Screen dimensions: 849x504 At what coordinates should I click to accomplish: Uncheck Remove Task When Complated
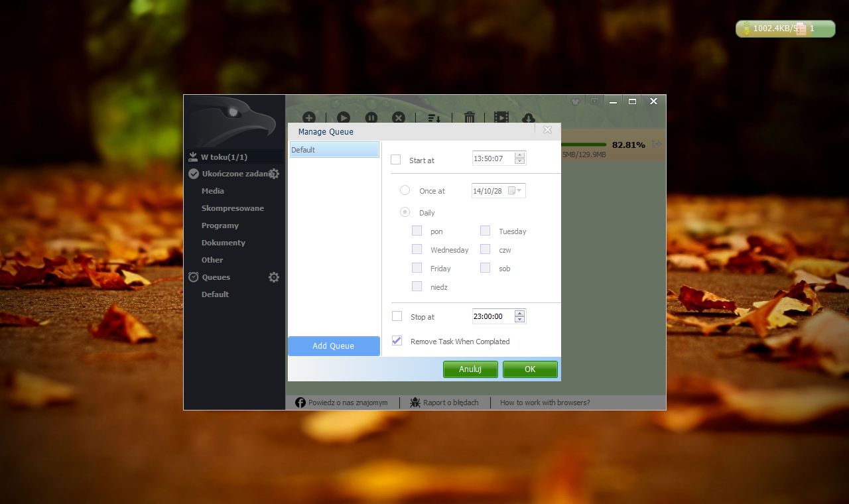tap(397, 341)
